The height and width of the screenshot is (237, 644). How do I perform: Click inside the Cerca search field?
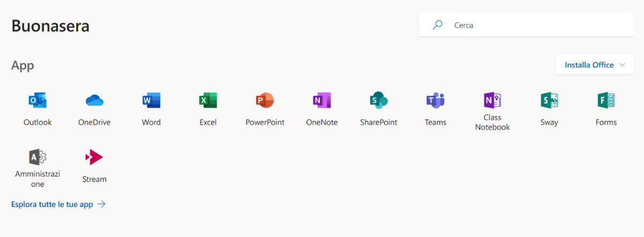526,25
